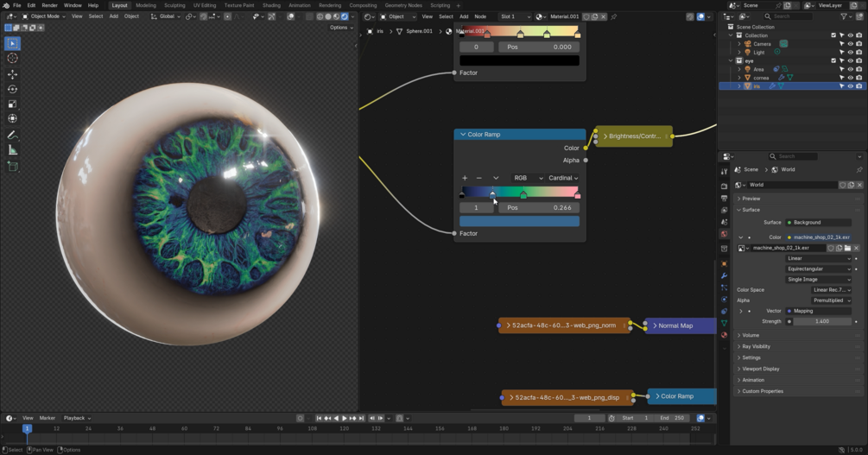This screenshot has height=455, width=868.
Task: Open the Node menu in shader editor
Action: click(480, 16)
